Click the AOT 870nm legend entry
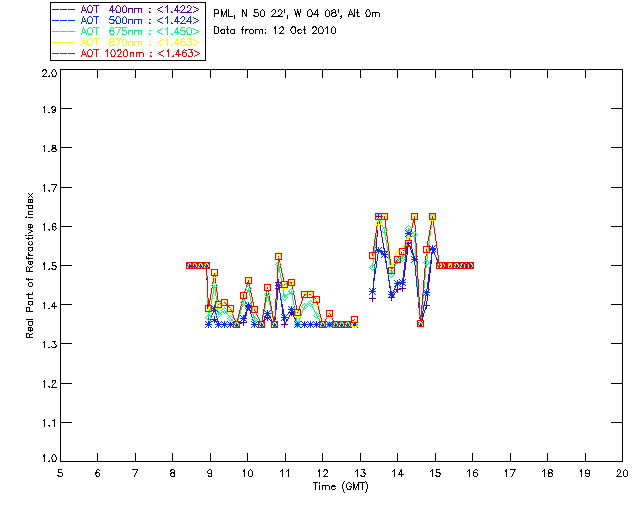 [127, 42]
